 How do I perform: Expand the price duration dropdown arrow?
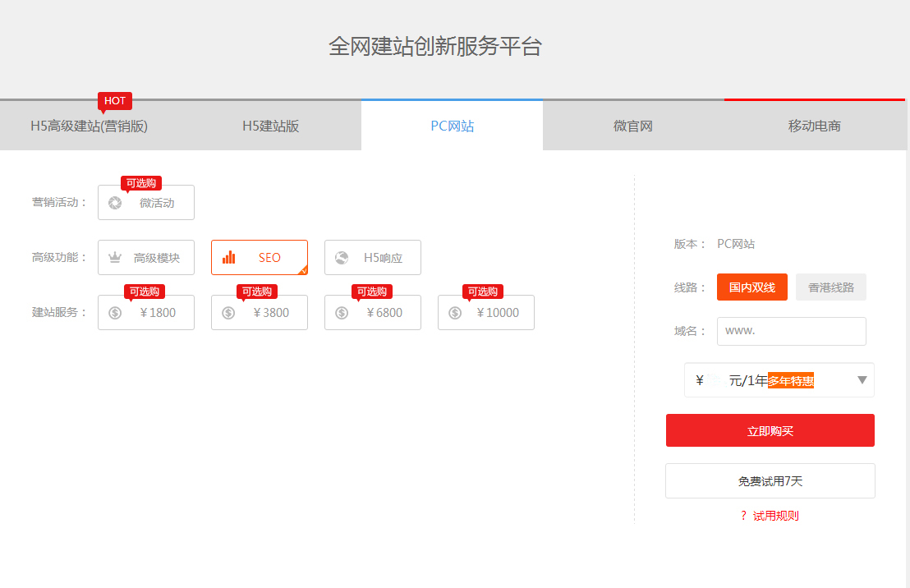tap(862, 380)
